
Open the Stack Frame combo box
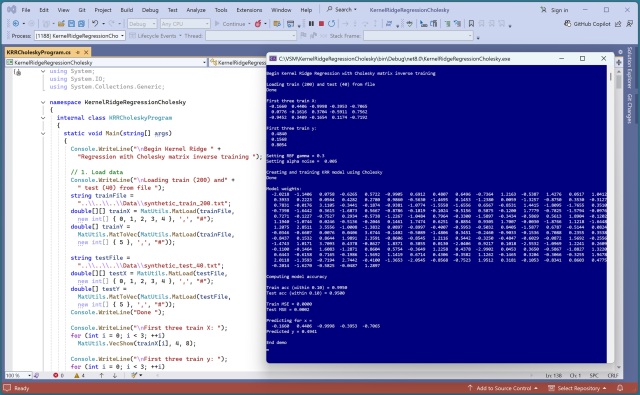419,36
